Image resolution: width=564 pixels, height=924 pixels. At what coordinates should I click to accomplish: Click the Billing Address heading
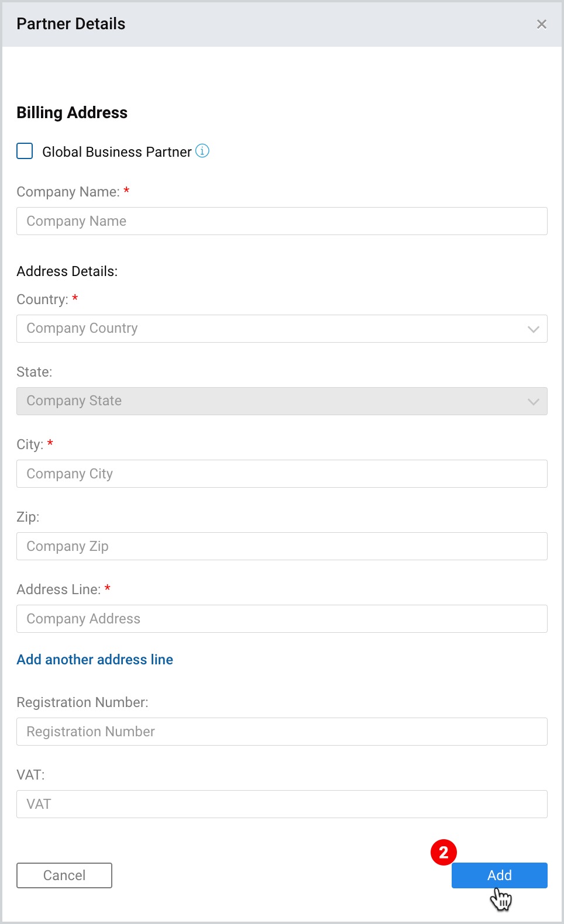[72, 112]
